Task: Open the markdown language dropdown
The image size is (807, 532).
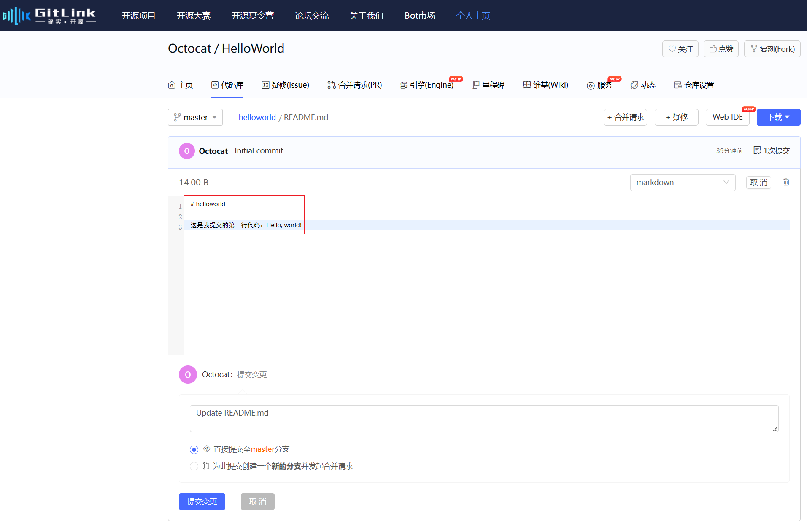Action: tap(682, 182)
